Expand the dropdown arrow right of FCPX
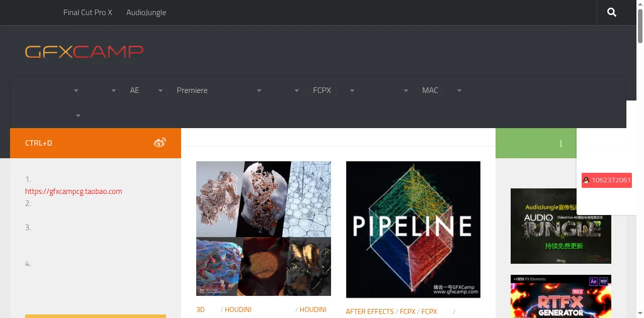 click(x=352, y=91)
